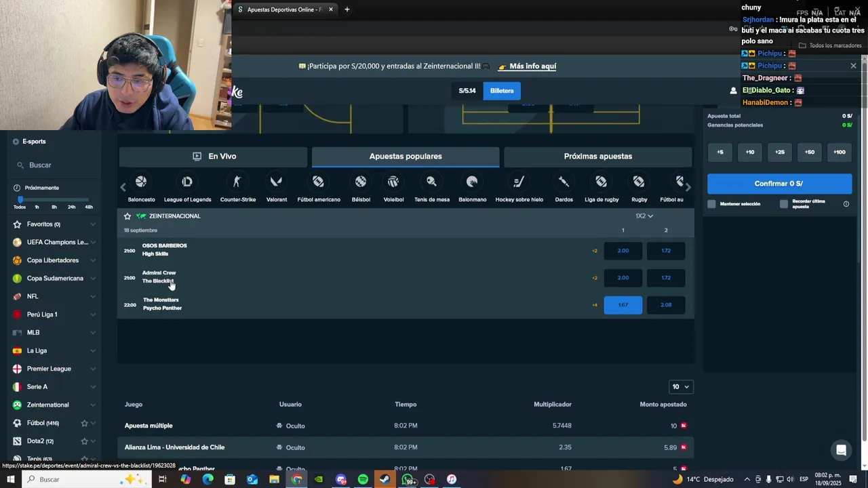The width and height of the screenshot is (868, 488).
Task: Click the info icon beside Recordar última apuesta
Action: (x=846, y=204)
